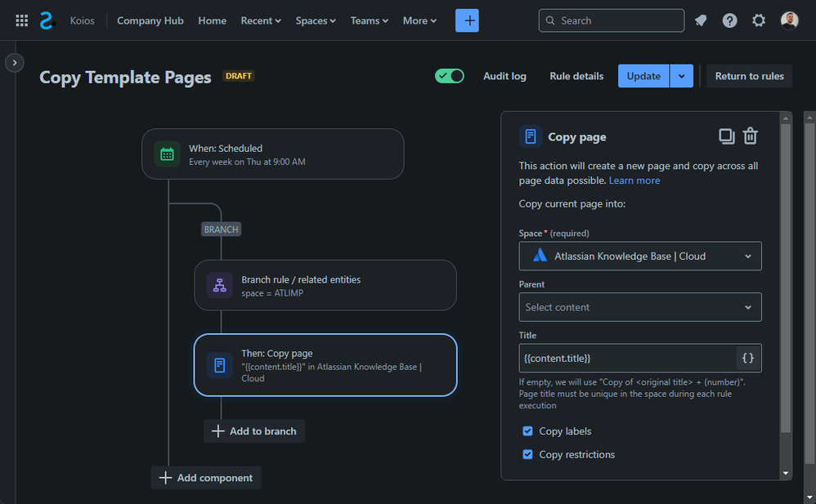Screen dimensions: 816x504
Task: Click the Copy page panel scrollbar
Action: tap(785, 279)
